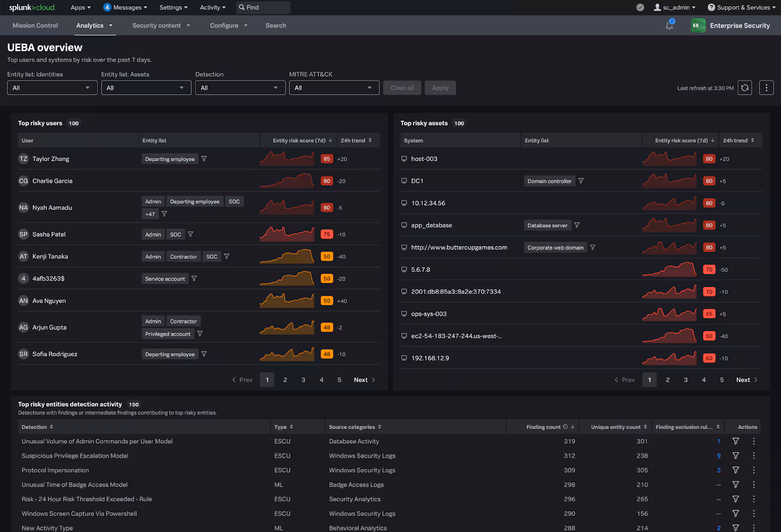
Task: Click the Find search field
Action: (x=264, y=7)
